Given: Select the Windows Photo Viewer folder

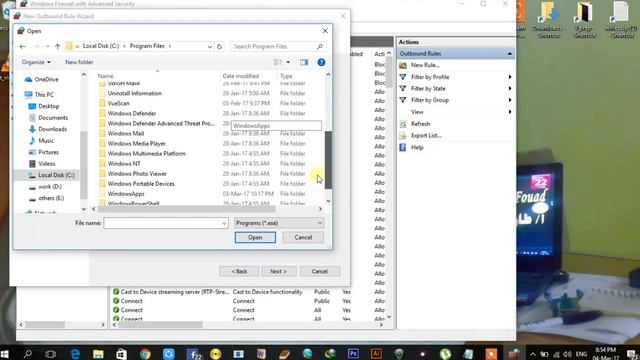Looking at the screenshot, I should [x=137, y=174].
